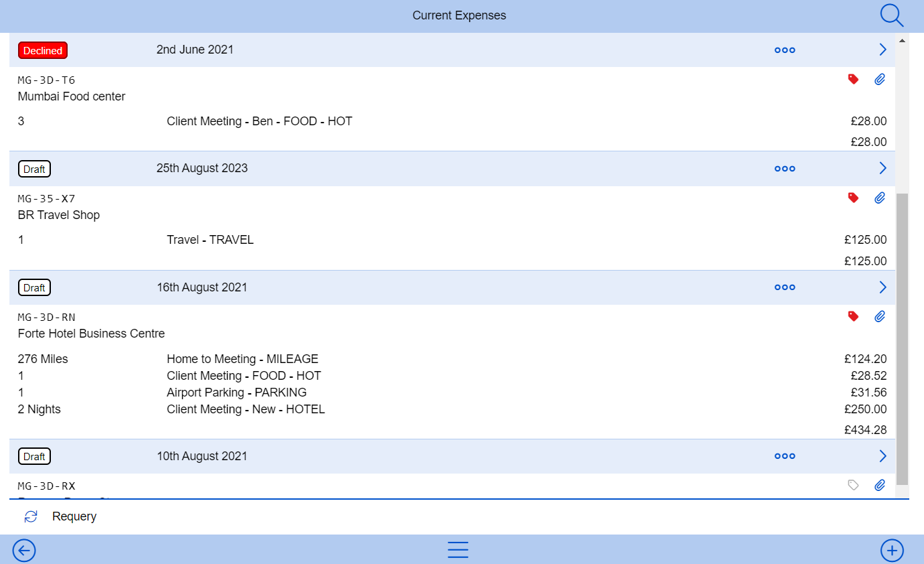Click Forte Hotel Business Centre name

click(x=91, y=334)
